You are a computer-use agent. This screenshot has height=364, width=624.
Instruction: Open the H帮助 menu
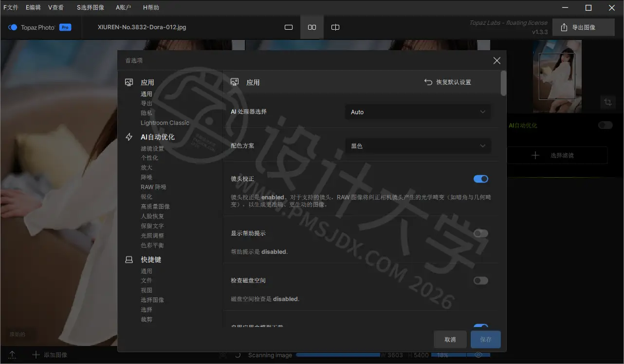coord(151,7)
